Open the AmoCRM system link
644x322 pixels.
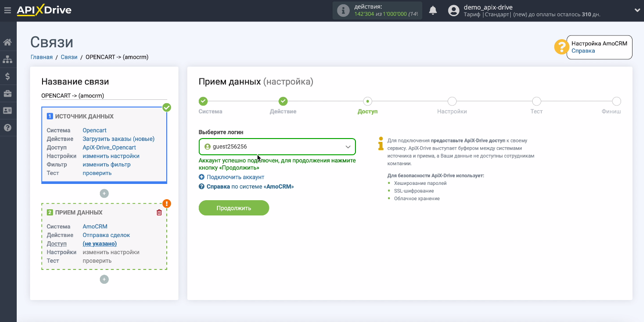click(x=95, y=226)
